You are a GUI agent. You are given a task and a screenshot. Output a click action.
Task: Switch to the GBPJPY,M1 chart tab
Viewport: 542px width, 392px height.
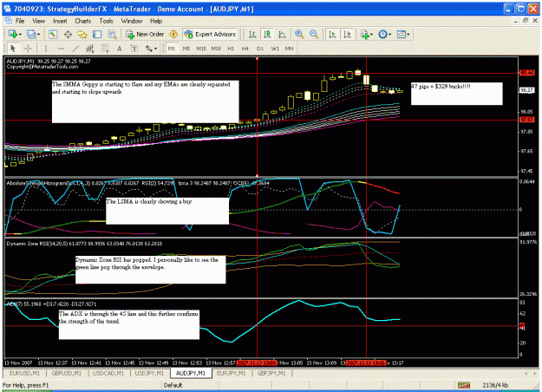click(x=271, y=373)
